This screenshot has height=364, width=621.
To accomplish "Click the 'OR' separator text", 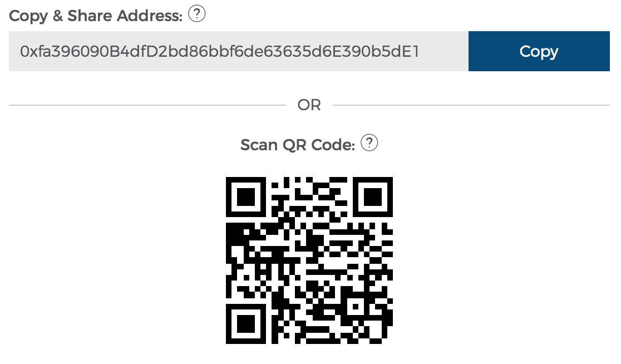I will pyautogui.click(x=309, y=105).
